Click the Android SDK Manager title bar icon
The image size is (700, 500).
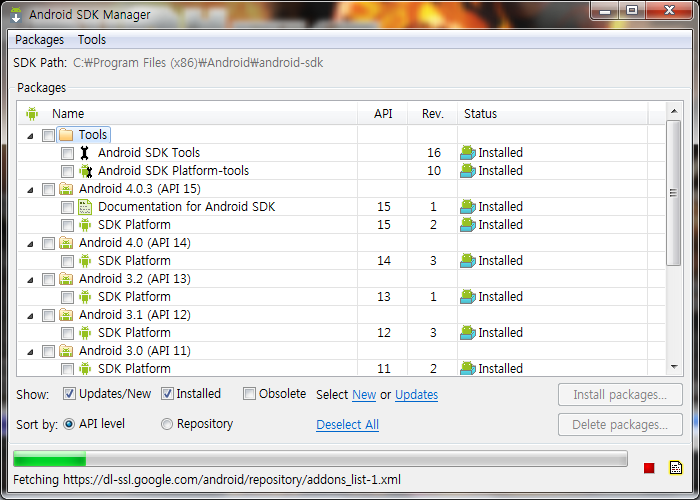pos(16,14)
